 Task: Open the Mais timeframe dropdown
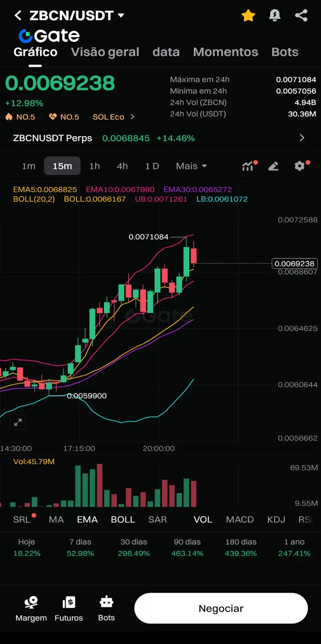191,166
